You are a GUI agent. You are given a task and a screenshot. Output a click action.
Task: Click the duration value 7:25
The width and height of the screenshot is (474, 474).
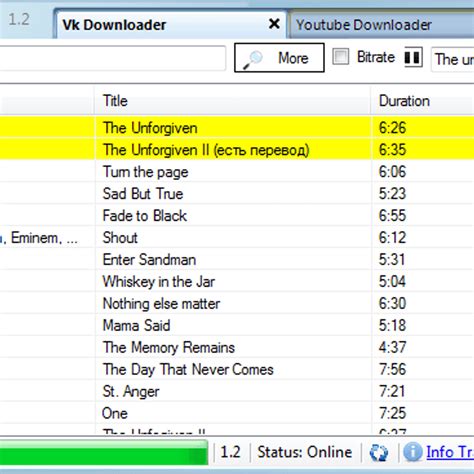pyautogui.click(x=392, y=413)
